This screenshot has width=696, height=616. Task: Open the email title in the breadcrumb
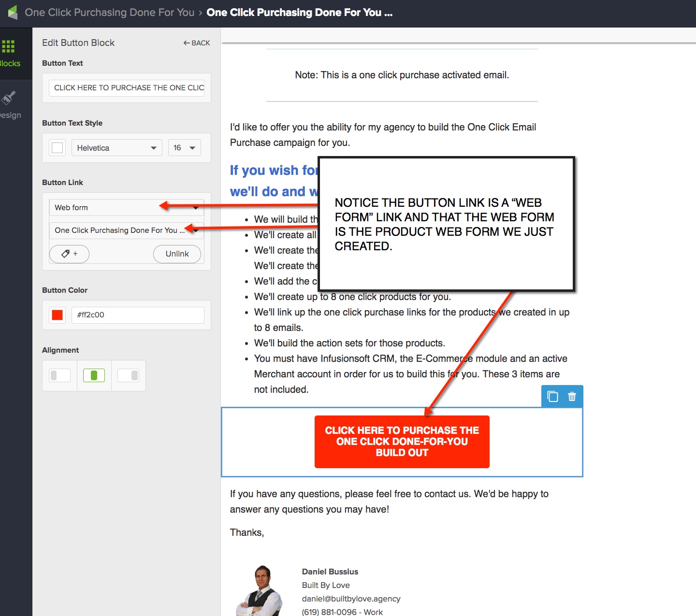tap(299, 12)
